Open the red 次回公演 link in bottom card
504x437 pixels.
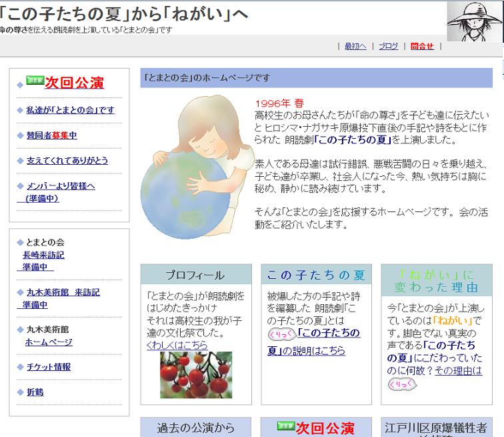325,428
